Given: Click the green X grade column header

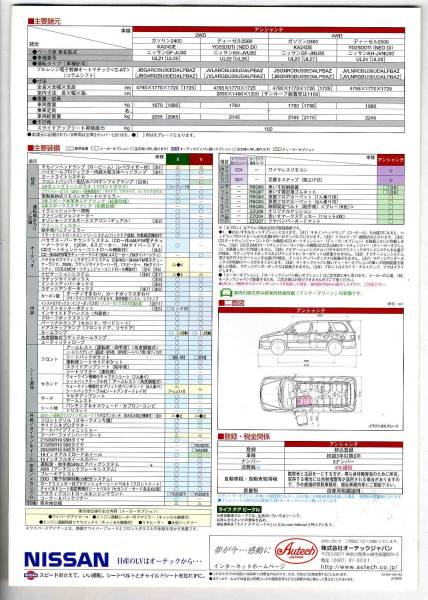Looking at the screenshot, I should pyautogui.click(x=177, y=160).
